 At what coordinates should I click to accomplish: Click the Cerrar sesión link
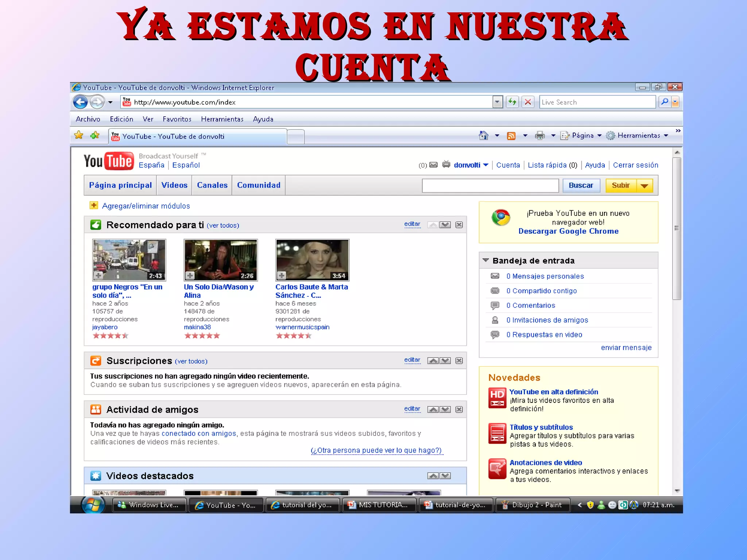(635, 165)
